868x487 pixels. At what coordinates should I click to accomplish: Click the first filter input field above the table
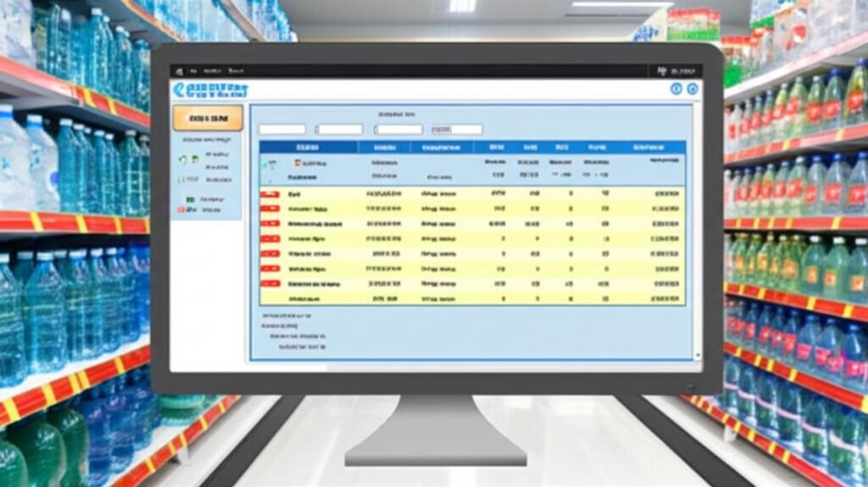[281, 130]
